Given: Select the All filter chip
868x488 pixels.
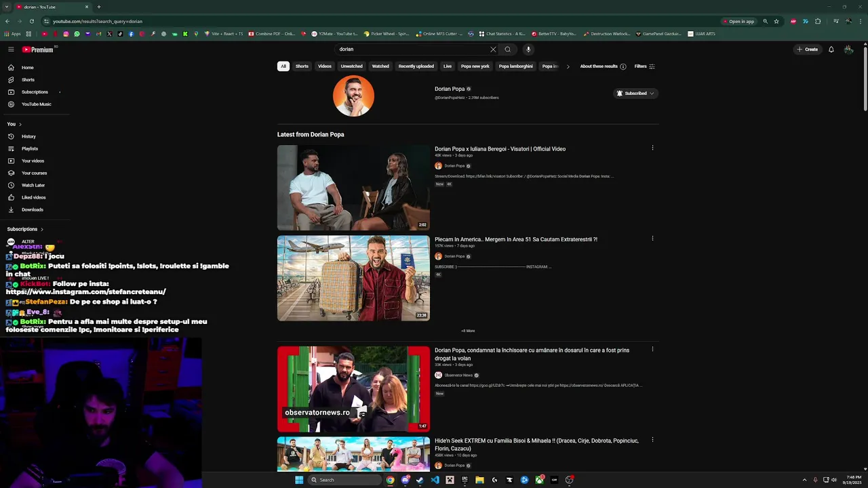Looking at the screenshot, I should click(283, 66).
